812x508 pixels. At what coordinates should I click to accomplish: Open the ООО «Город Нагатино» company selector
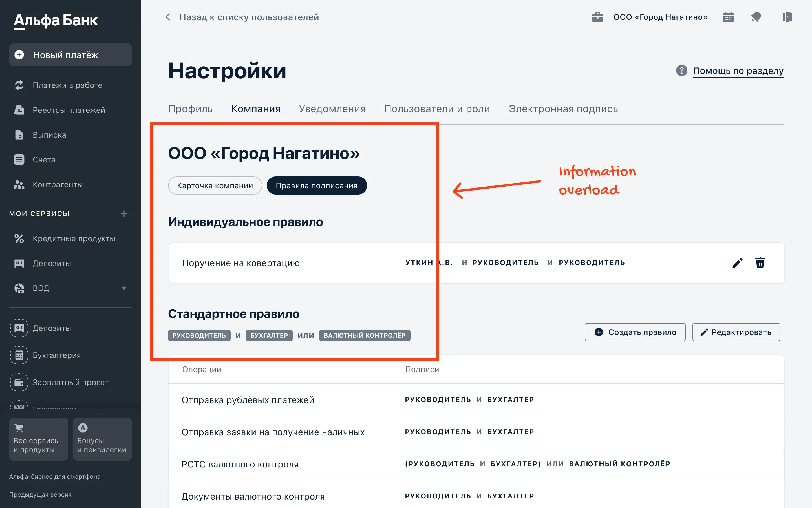tap(660, 17)
